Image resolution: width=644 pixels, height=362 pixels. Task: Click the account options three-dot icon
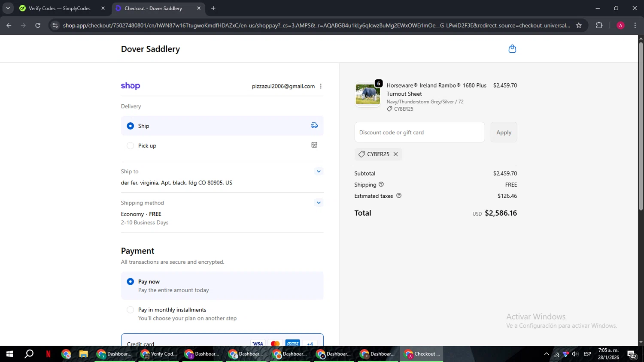321,86
